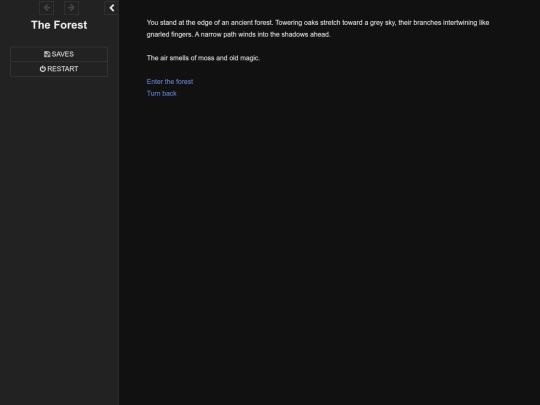540x405 pixels.
Task: Click the floppy disk icon beside SAVES
Action: click(47, 54)
